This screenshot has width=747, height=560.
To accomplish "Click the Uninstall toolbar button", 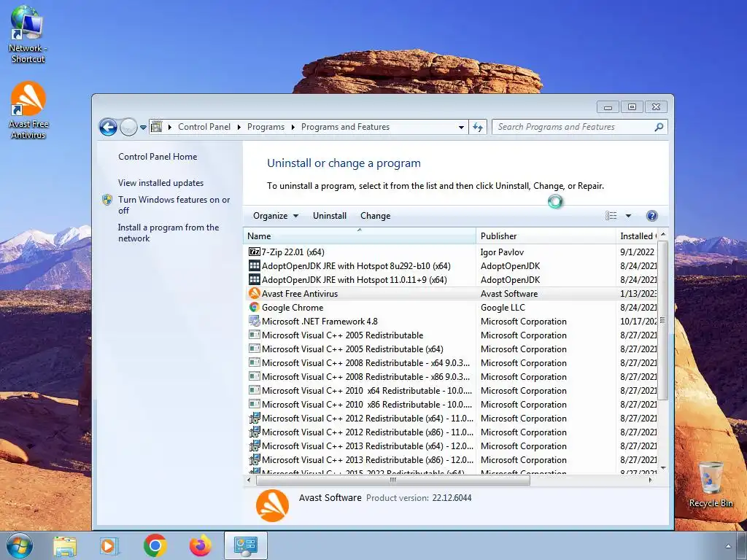I will [x=330, y=216].
